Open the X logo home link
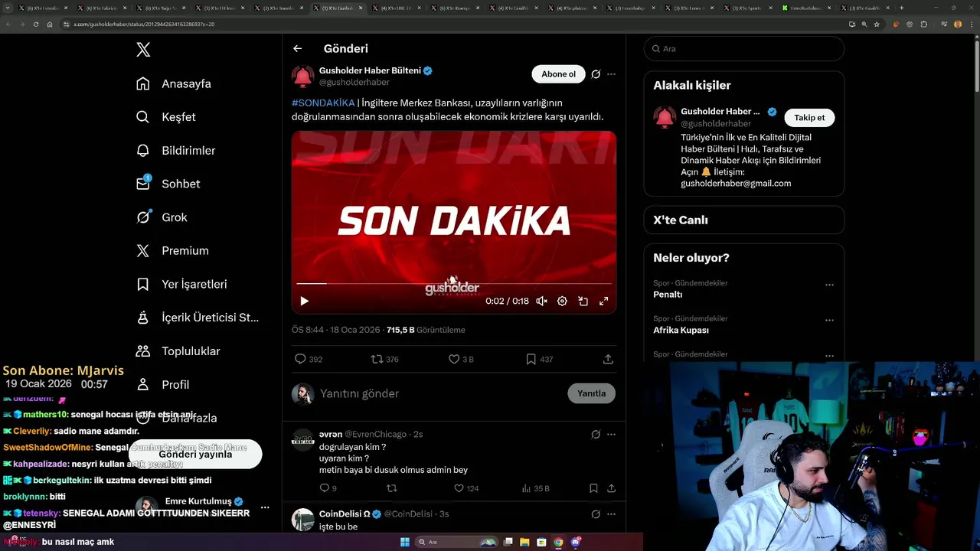Screen dimensions: 980x551 [x=143, y=50]
